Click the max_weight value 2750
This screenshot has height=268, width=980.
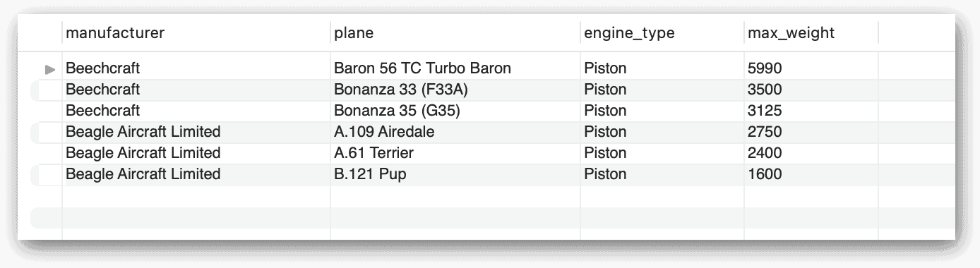[x=764, y=132]
